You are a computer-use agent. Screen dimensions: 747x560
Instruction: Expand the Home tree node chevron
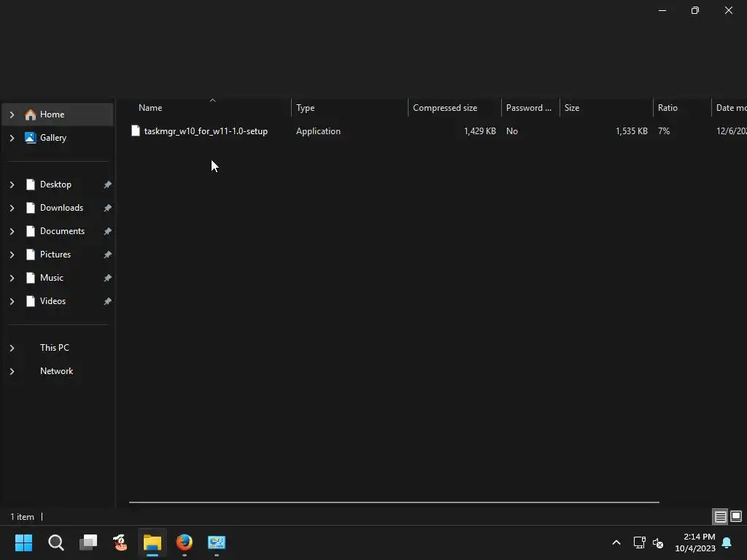(12, 114)
